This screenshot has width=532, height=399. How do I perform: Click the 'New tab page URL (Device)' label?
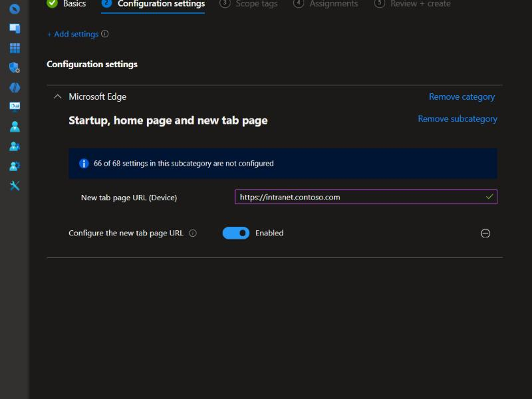(129, 198)
